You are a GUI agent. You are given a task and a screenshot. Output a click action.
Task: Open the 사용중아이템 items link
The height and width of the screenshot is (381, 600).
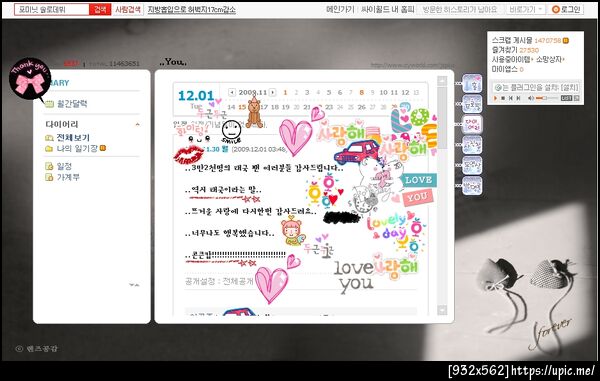click(x=512, y=60)
